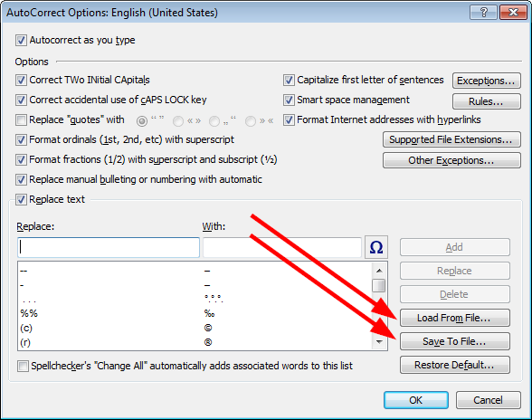Open Supported File Extensions... dialog

click(x=451, y=139)
